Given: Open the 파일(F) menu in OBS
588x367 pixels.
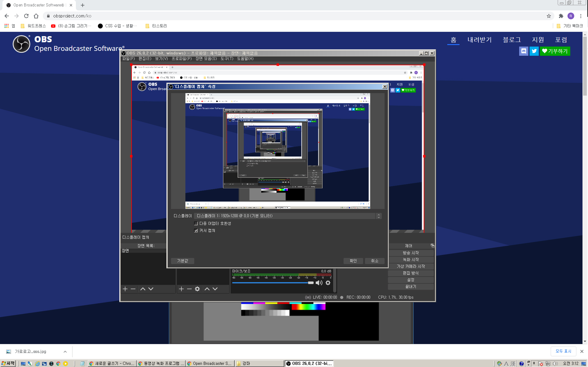Looking at the screenshot, I should pyautogui.click(x=128, y=59).
